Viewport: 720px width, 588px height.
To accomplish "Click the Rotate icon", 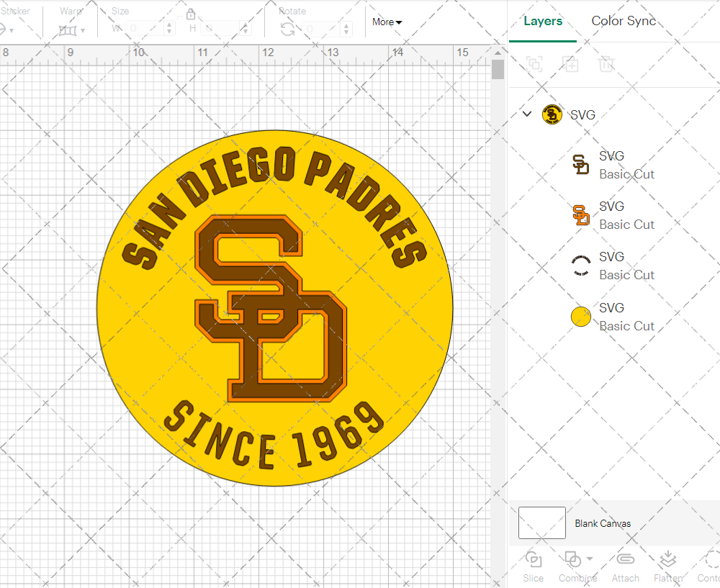I will coord(288,30).
